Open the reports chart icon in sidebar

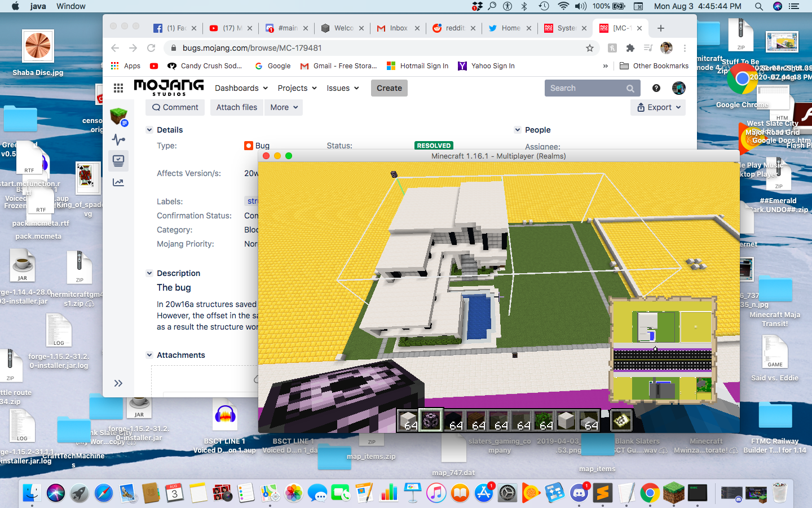[118, 182]
